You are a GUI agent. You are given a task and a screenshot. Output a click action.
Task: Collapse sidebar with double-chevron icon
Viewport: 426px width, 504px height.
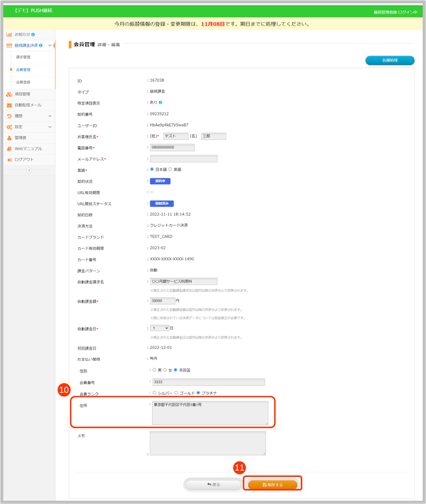(x=29, y=171)
